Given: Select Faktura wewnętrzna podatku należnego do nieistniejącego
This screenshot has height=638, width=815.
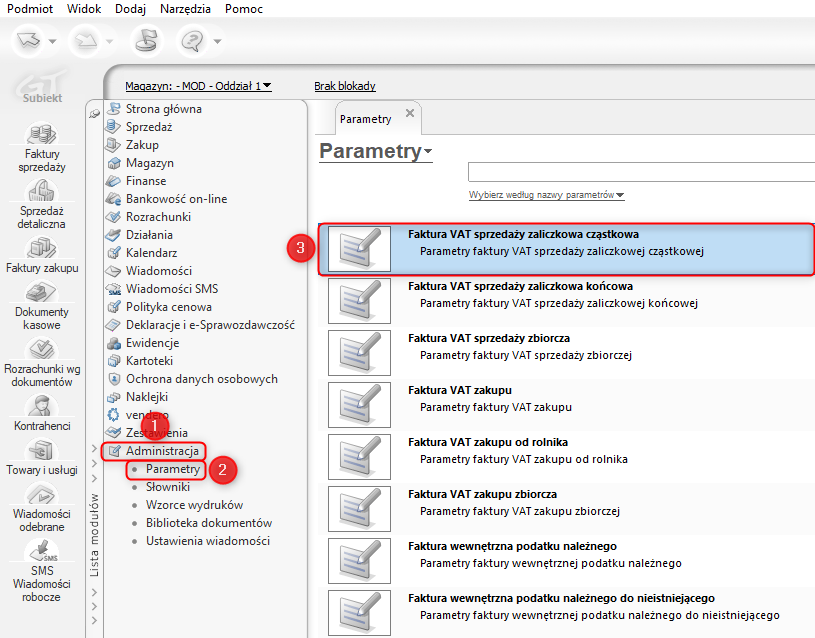Looking at the screenshot, I should click(x=566, y=613).
